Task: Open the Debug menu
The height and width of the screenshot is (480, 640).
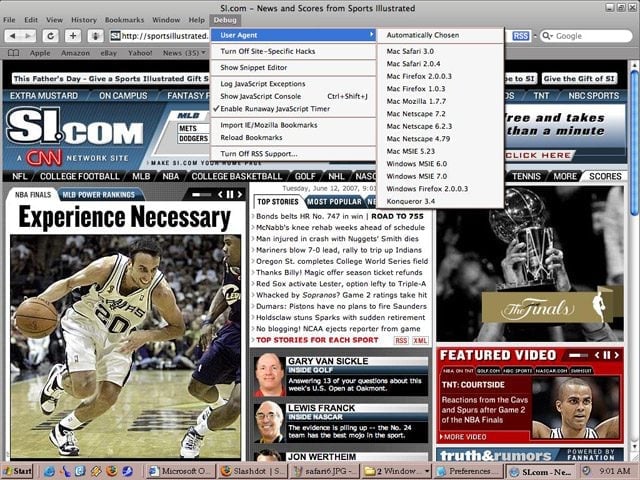Action: click(x=225, y=20)
